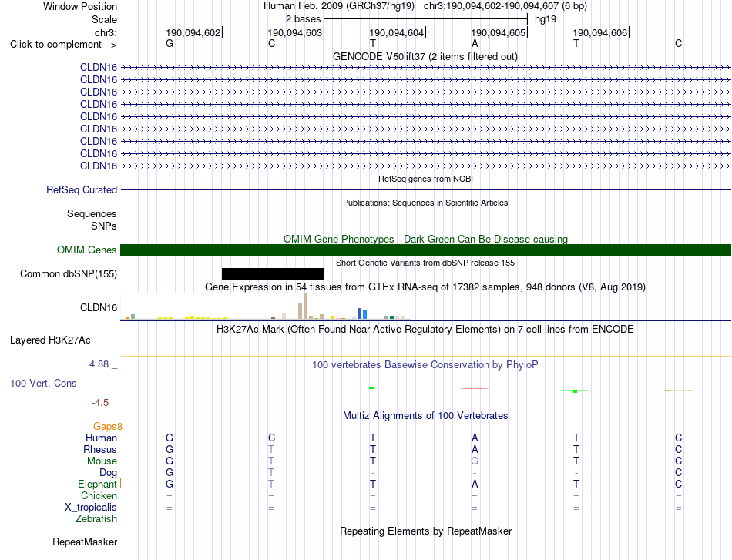Select the Mouse species label

tap(102, 461)
